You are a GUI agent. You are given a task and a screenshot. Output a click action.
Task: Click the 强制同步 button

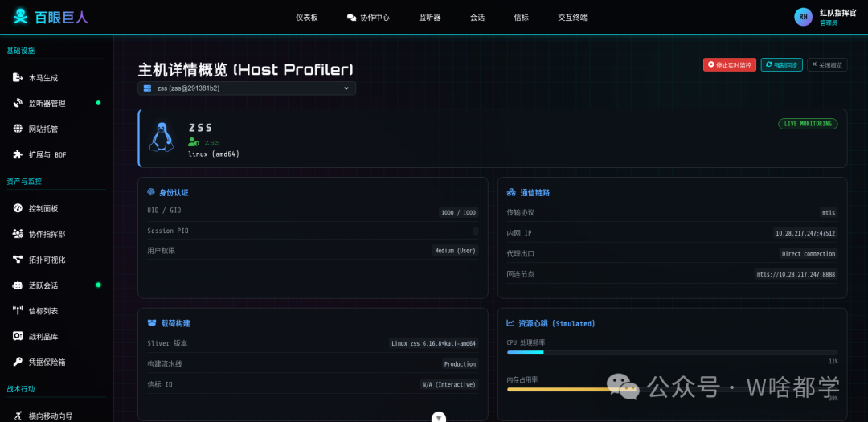click(782, 65)
